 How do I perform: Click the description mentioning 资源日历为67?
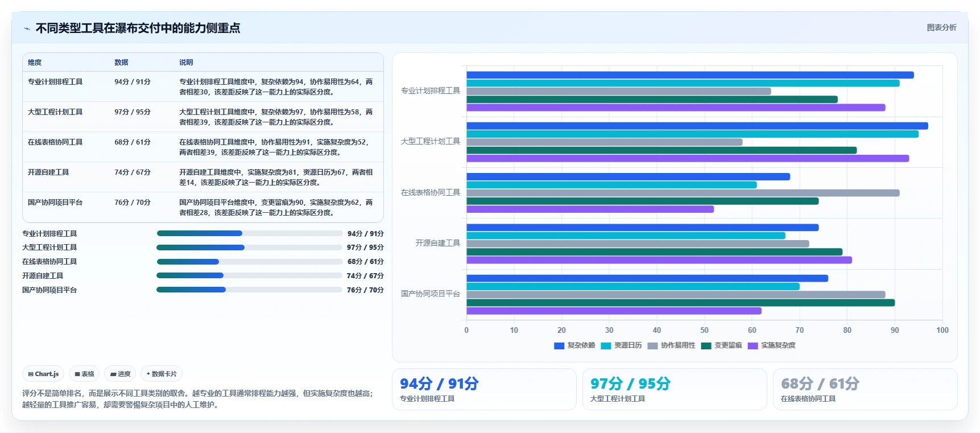[x=276, y=178]
